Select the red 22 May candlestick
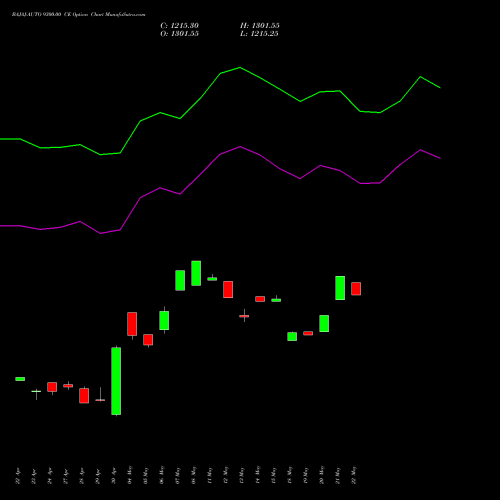Viewport: 500px width, 500px height. click(356, 289)
